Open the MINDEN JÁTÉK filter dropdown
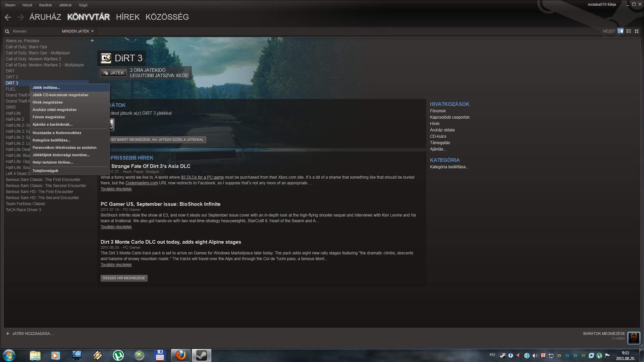The image size is (644, 362). click(78, 31)
